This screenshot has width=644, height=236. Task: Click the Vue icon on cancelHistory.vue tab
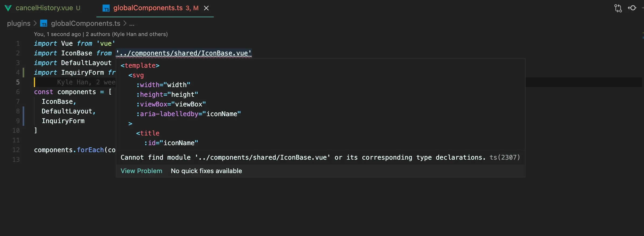pyautogui.click(x=8, y=8)
